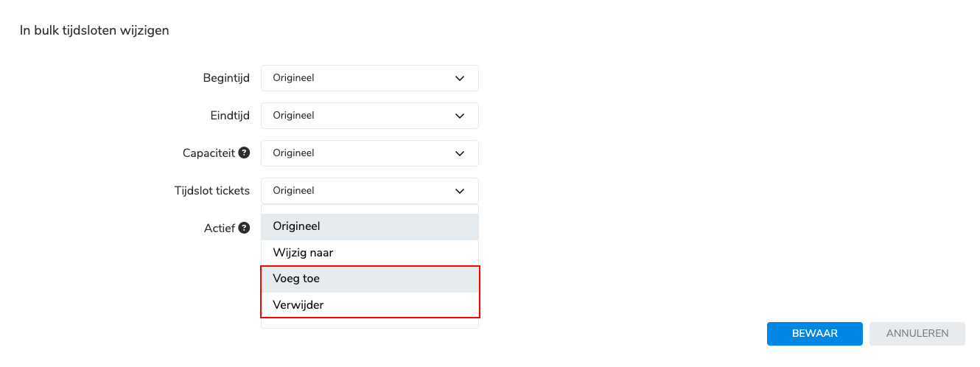This screenshot has height=367, width=980.
Task: Click the chevron arrow in Capaciteit field
Action: tap(460, 153)
